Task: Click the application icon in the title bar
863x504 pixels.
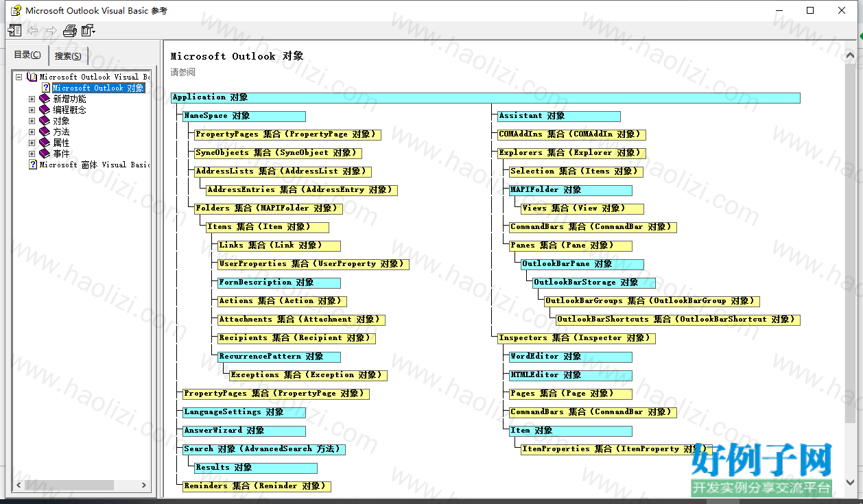Action: [x=15, y=10]
